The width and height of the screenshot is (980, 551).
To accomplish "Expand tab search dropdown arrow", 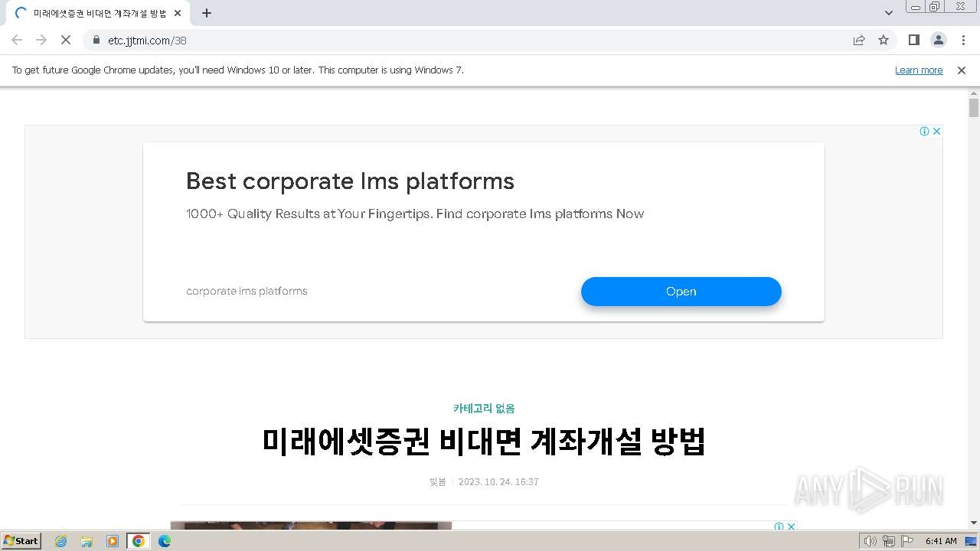I will (x=889, y=13).
